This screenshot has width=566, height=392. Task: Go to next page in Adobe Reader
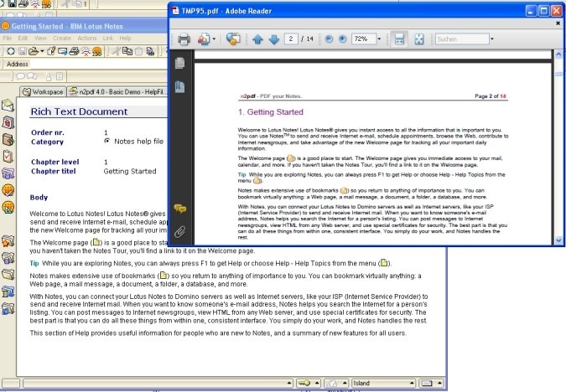pyautogui.click(x=274, y=39)
